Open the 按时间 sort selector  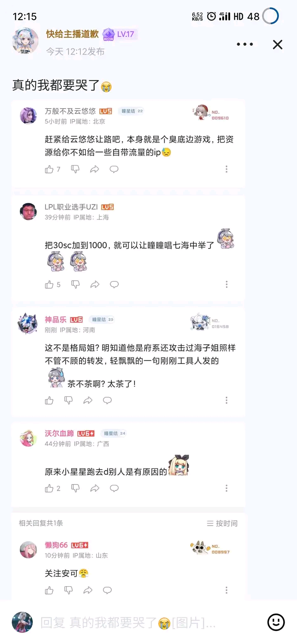tap(222, 523)
